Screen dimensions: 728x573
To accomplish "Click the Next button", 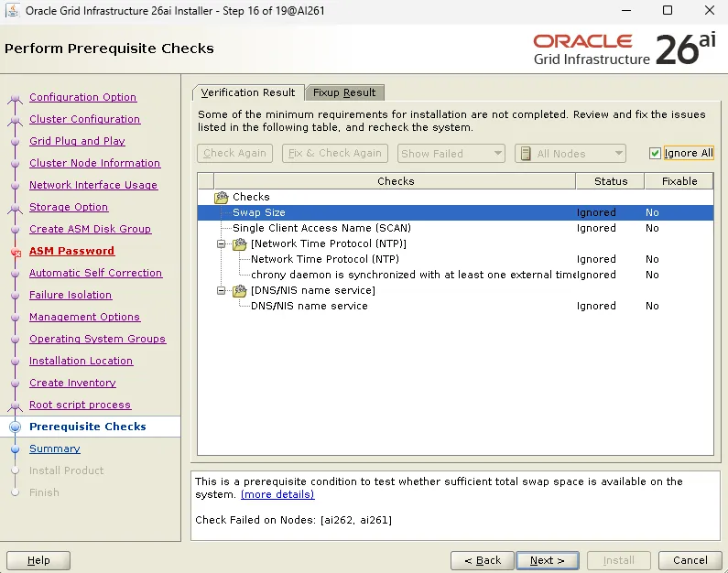I will [548, 560].
